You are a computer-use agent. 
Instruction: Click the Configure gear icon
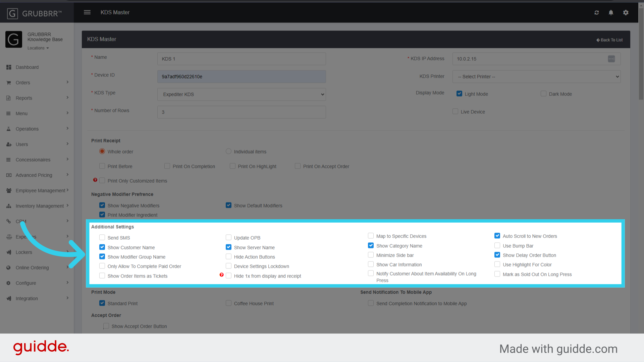(9, 283)
